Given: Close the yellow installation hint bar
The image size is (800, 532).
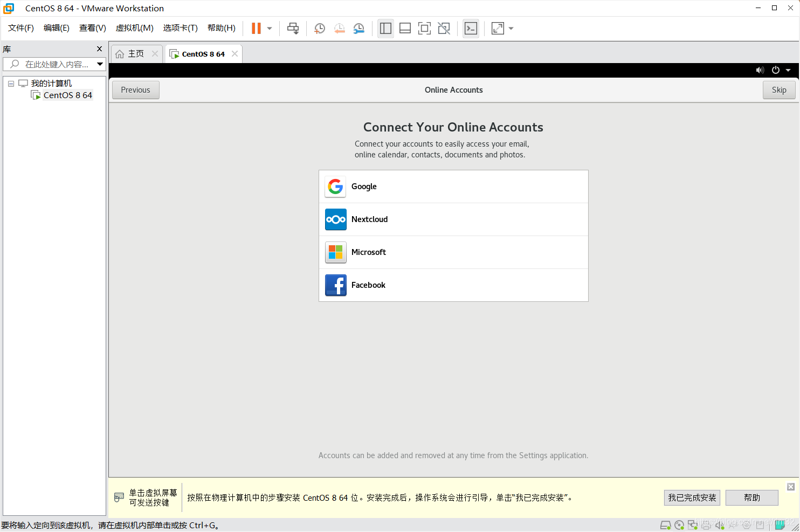Looking at the screenshot, I should coord(791,487).
